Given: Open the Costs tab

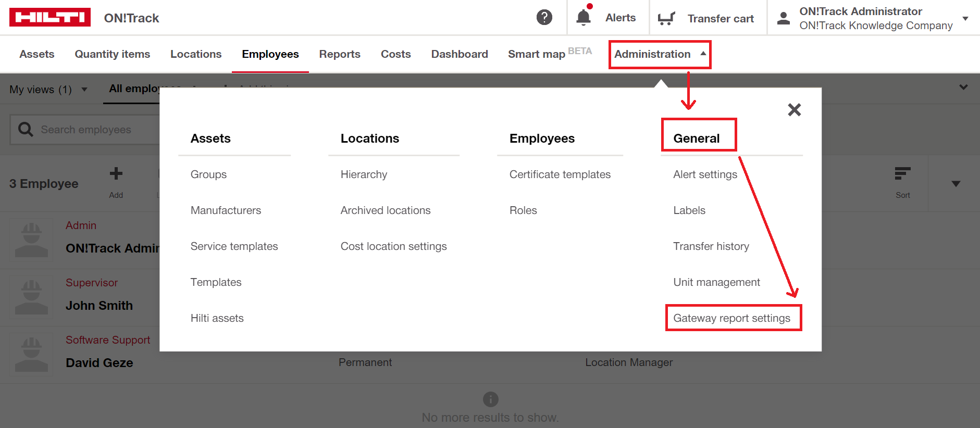Looking at the screenshot, I should [396, 54].
